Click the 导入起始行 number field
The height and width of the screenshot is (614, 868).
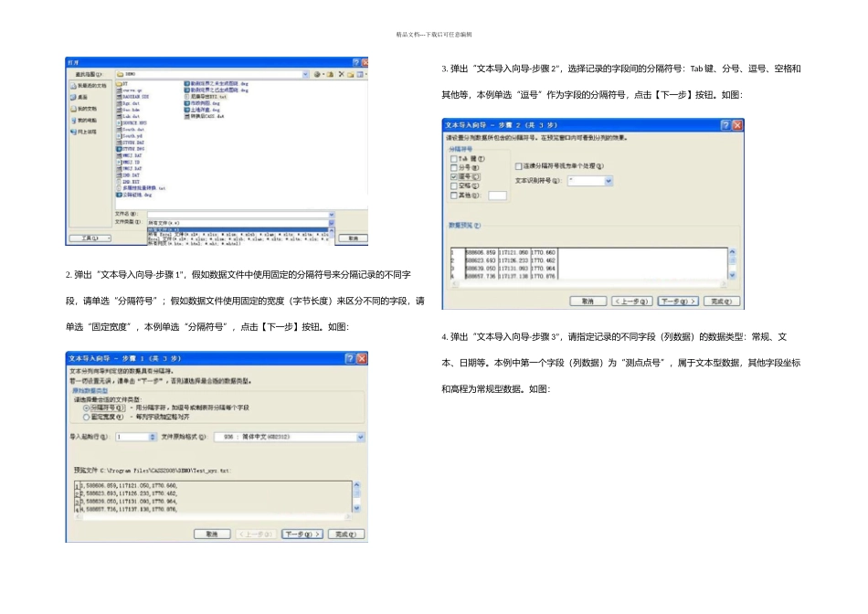point(132,438)
